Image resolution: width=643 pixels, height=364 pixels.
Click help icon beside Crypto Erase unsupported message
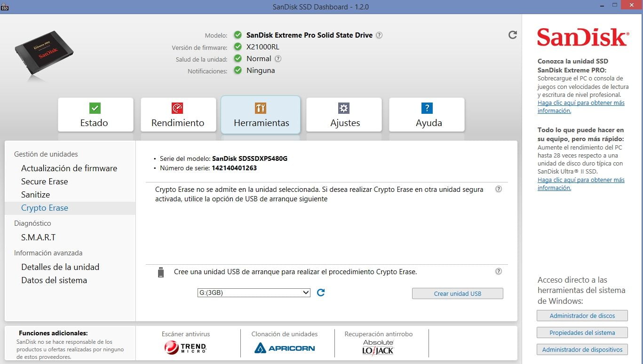(x=499, y=189)
